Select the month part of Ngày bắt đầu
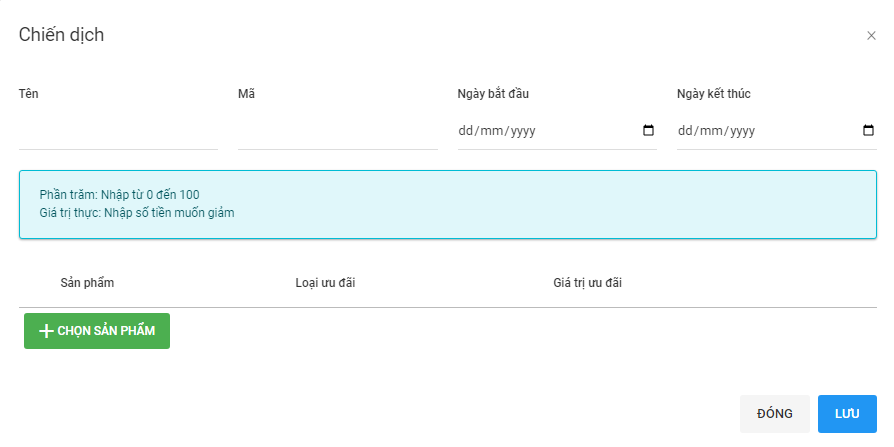Viewport: 894px width, 447px height. pyautogui.click(x=492, y=131)
